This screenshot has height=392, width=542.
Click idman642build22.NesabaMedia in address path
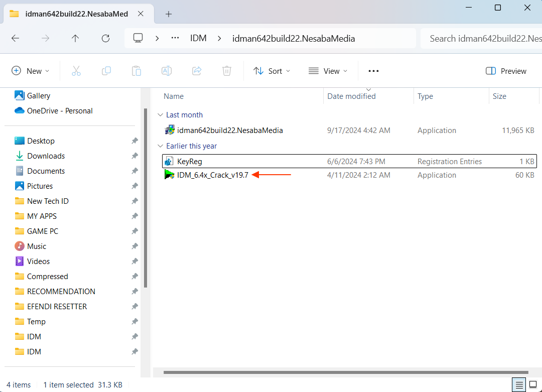(x=294, y=38)
